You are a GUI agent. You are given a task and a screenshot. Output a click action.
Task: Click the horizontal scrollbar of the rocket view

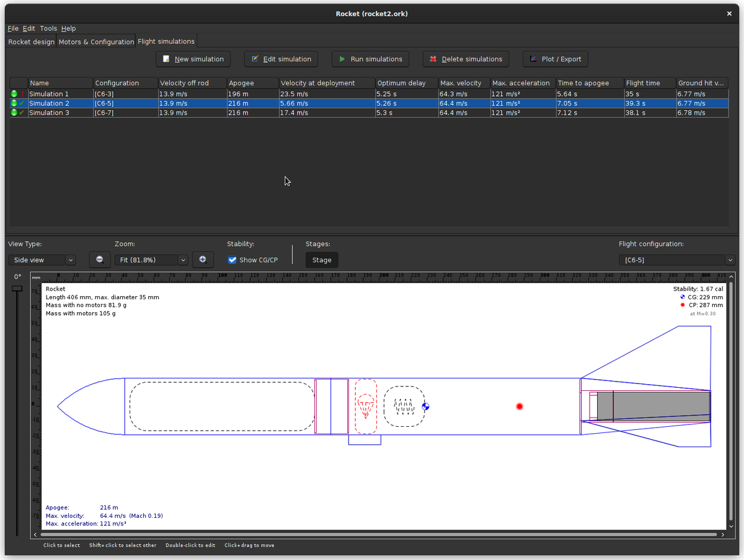point(379,534)
